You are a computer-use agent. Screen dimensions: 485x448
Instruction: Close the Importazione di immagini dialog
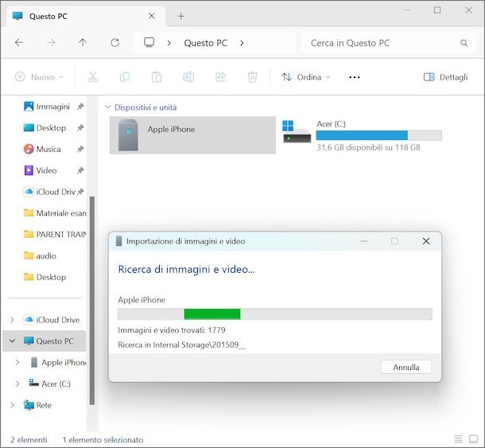[426, 241]
